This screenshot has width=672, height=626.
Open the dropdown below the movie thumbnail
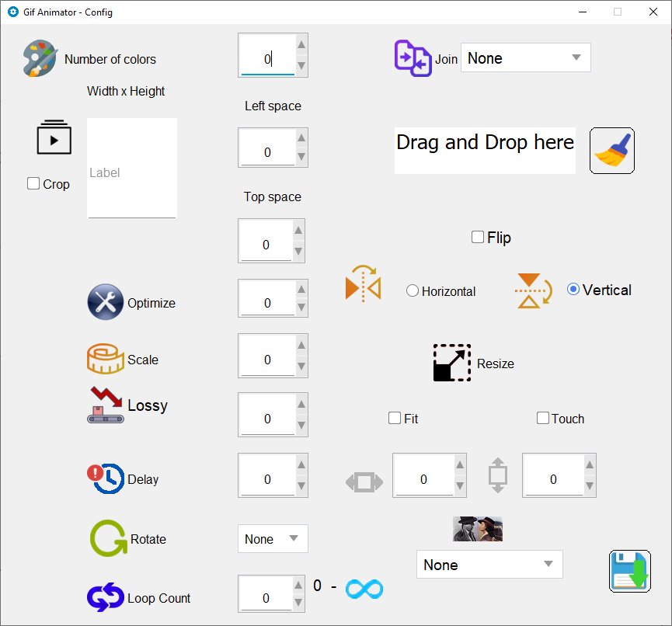(489, 565)
